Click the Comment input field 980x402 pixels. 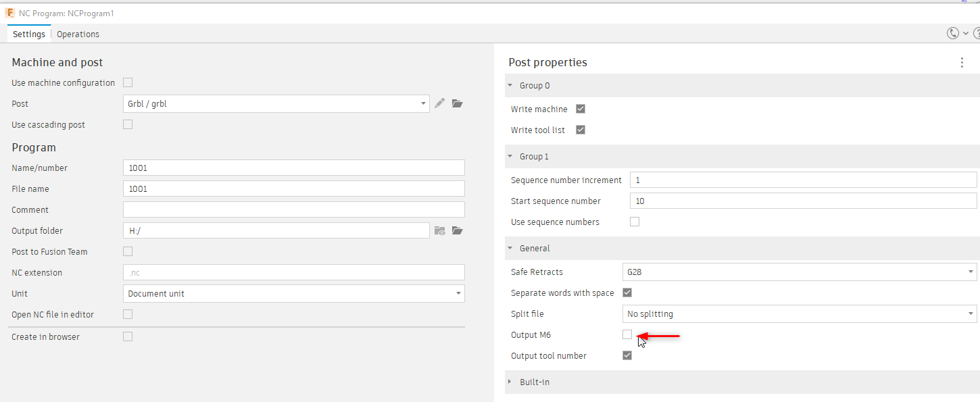pyautogui.click(x=294, y=209)
